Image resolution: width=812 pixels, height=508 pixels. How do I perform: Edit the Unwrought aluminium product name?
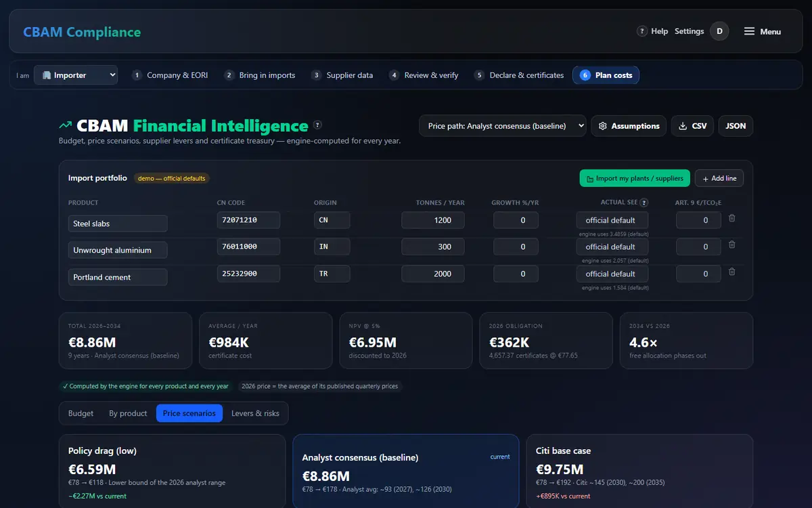click(x=118, y=250)
